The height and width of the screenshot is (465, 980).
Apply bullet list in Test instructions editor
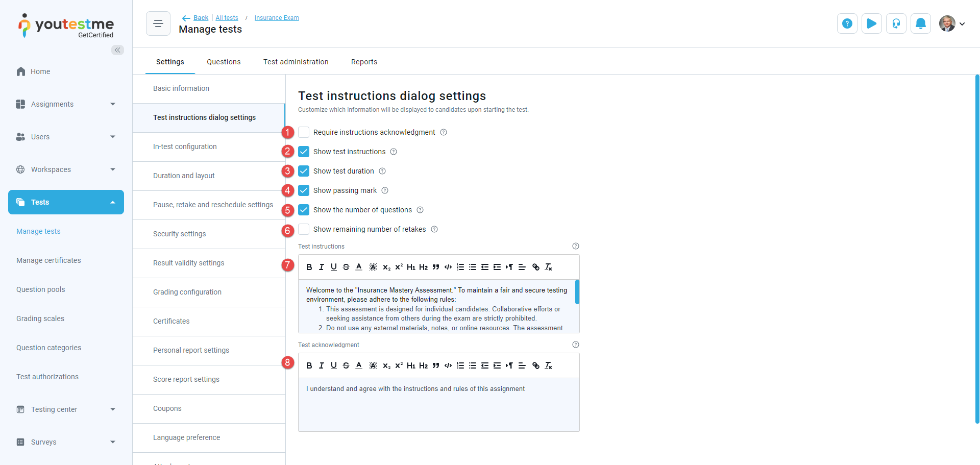tap(473, 267)
